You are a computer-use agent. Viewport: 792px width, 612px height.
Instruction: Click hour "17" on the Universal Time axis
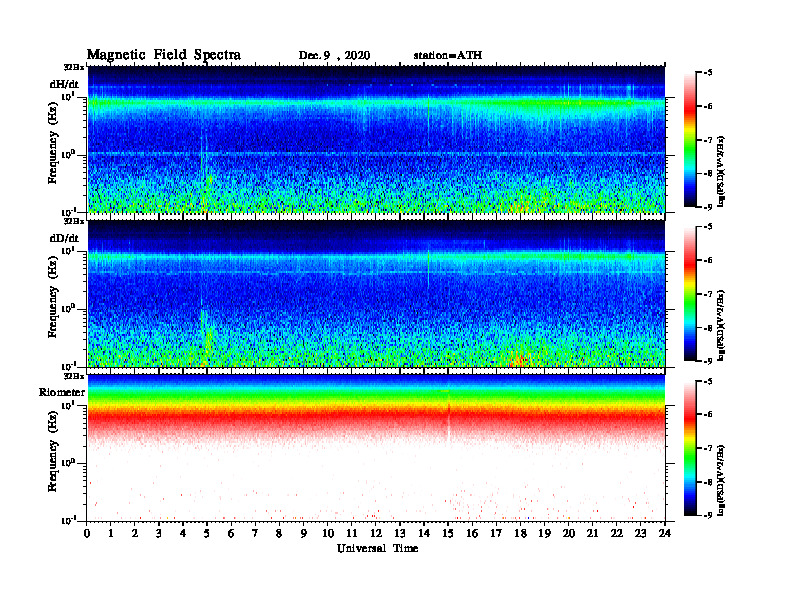click(497, 533)
